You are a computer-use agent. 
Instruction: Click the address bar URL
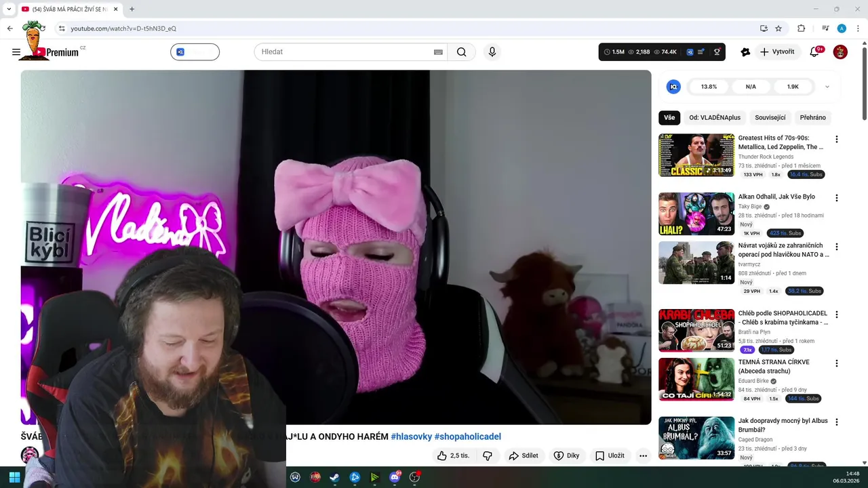123,28
